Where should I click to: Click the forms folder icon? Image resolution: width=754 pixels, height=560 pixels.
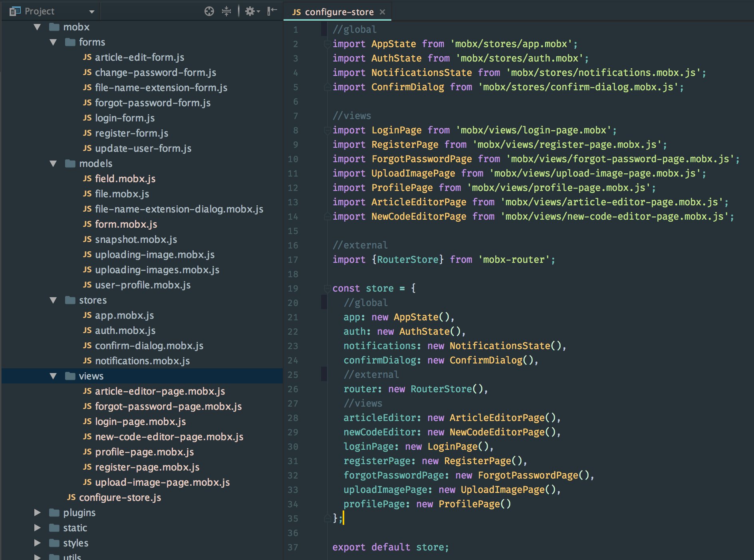(x=70, y=42)
